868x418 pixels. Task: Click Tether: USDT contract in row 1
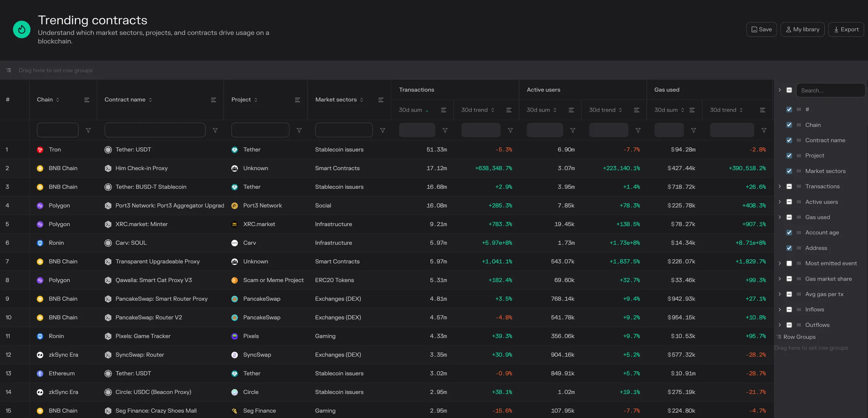click(x=133, y=149)
